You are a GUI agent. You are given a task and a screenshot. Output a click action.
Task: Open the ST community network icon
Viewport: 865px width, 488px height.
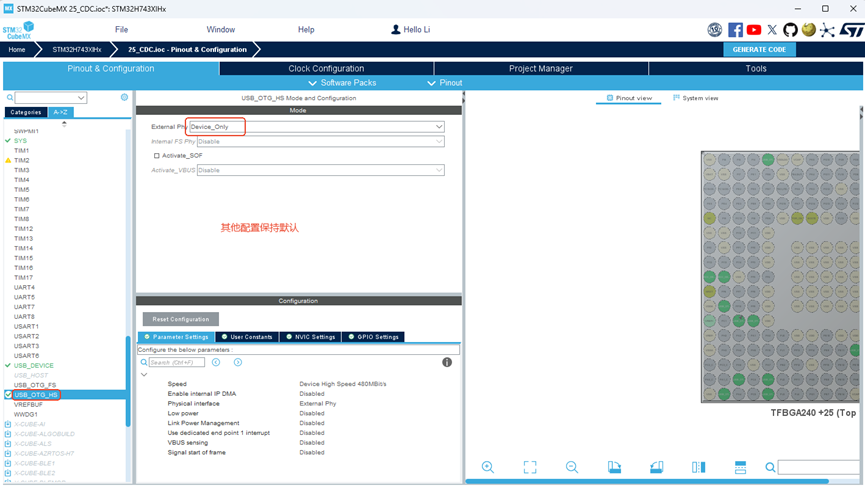click(827, 30)
